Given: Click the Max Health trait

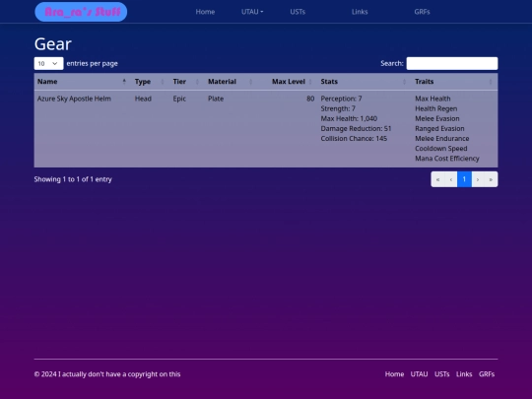Looking at the screenshot, I should click(x=432, y=99).
